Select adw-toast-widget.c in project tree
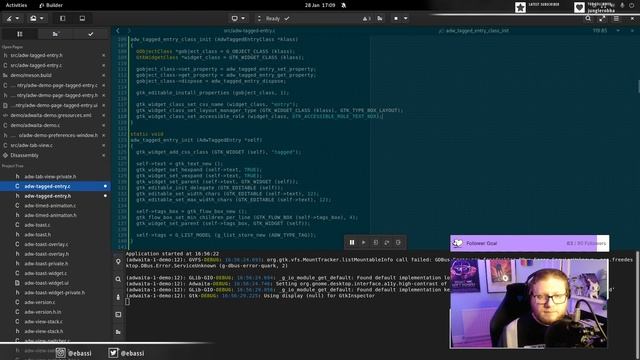 click(55, 273)
